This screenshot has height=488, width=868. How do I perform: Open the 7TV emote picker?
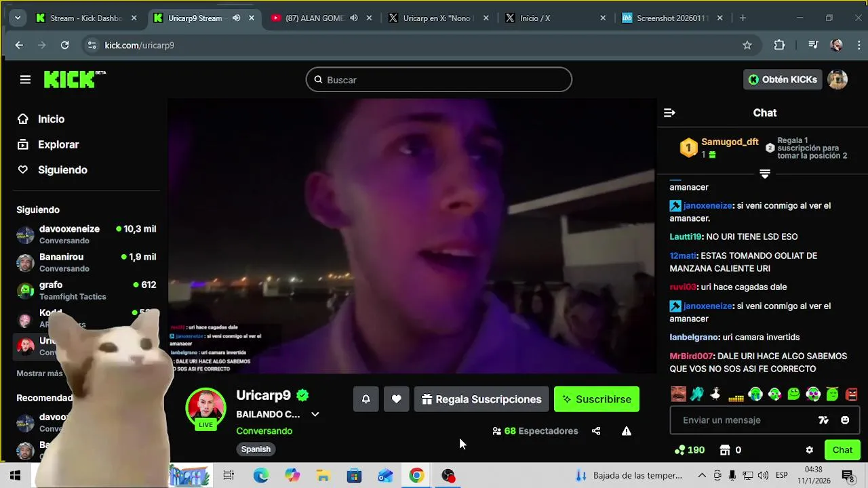[823, 420]
